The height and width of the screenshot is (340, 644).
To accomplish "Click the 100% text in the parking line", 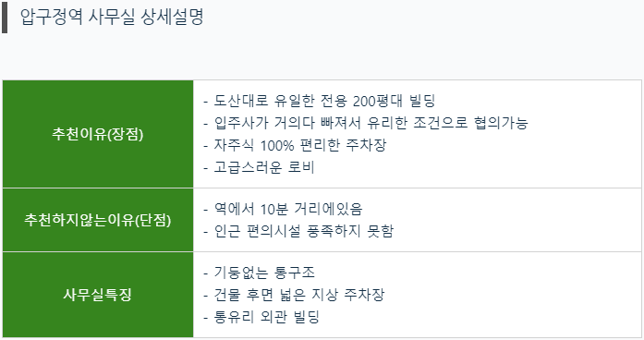I will [x=277, y=145].
